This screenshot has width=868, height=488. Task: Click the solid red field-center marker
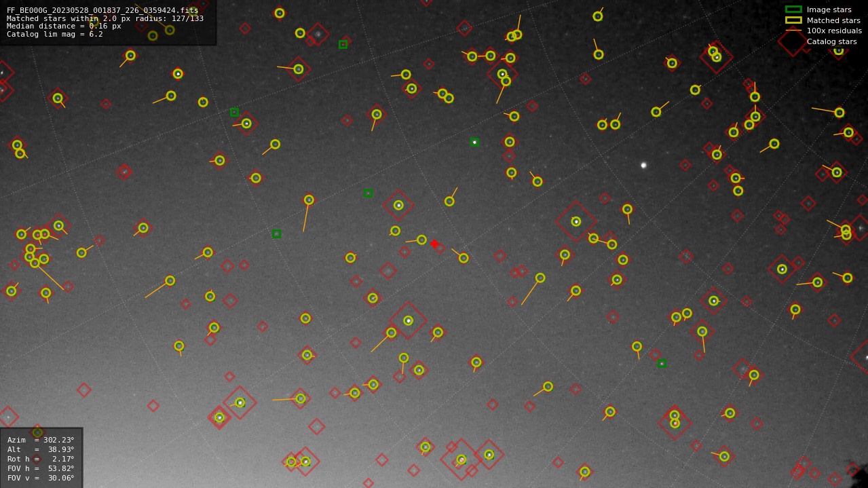[434, 244]
